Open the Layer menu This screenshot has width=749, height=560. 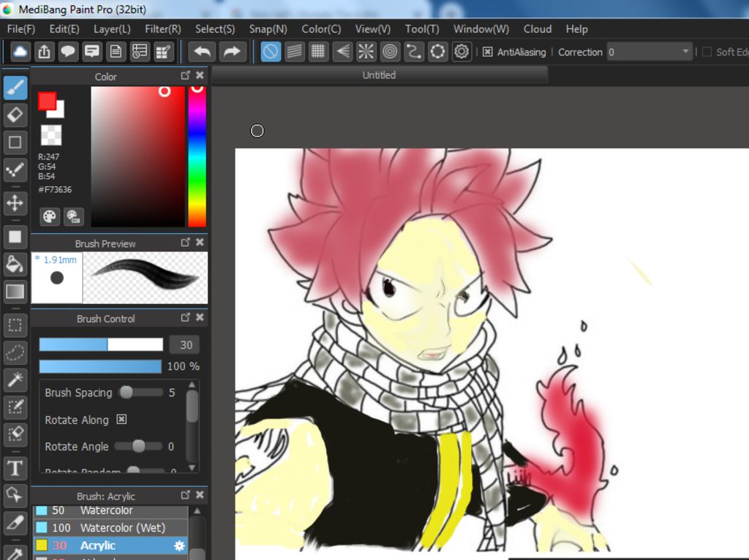[112, 29]
